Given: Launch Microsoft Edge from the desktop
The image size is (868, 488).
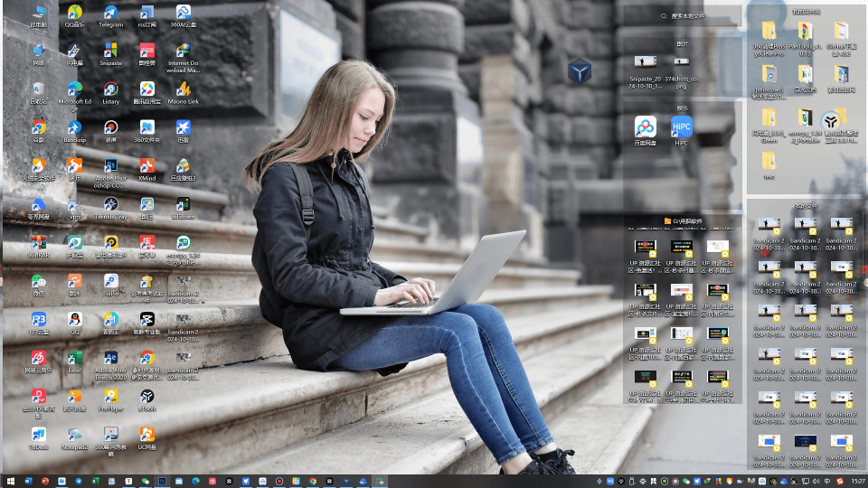Looking at the screenshot, I should (x=74, y=89).
